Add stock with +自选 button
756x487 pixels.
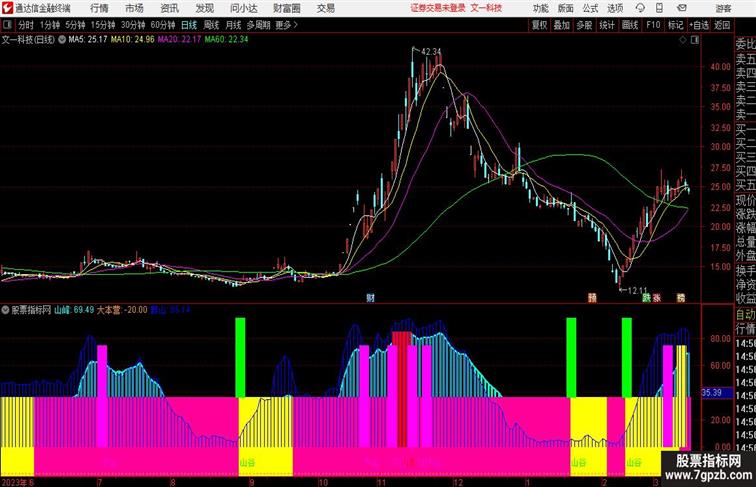699,25
